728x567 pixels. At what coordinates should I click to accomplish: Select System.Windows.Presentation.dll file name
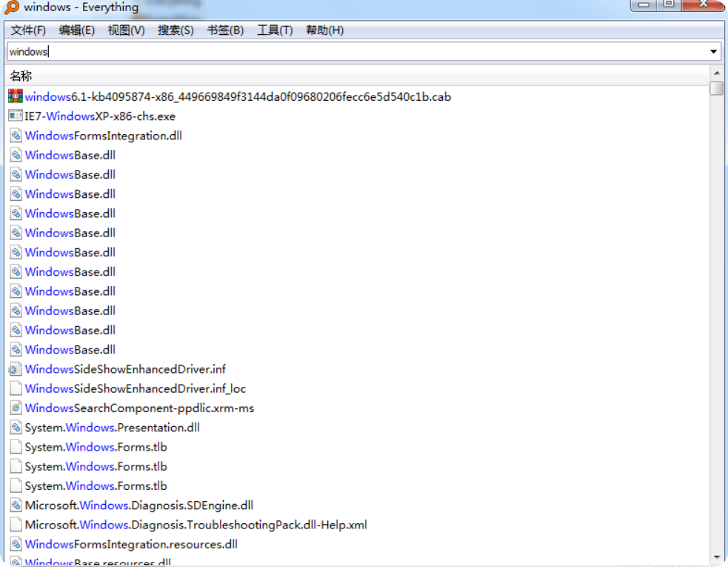click(113, 428)
